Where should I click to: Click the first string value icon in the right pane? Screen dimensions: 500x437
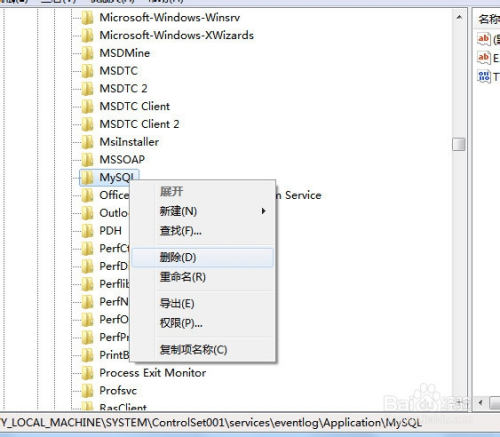tap(484, 39)
